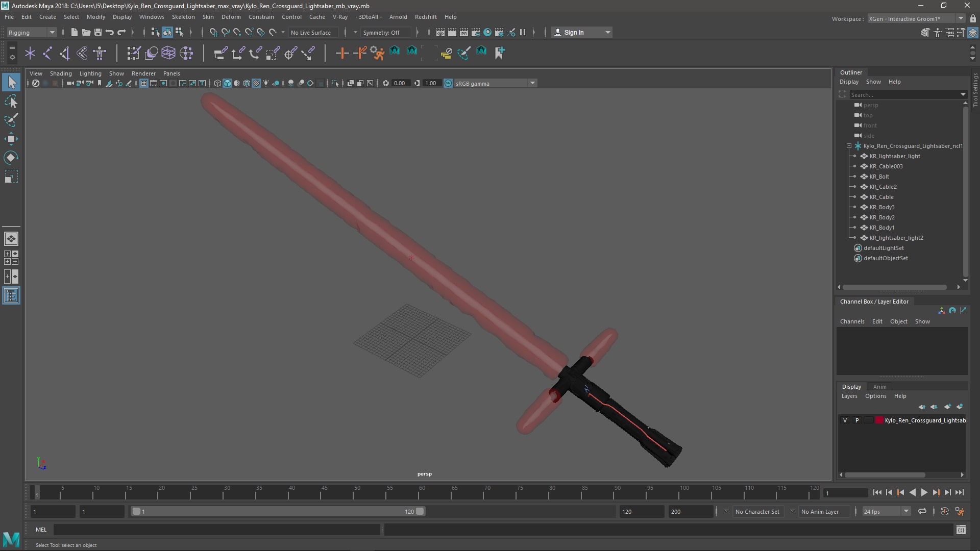Click the single perspective layout icon

tap(11, 239)
